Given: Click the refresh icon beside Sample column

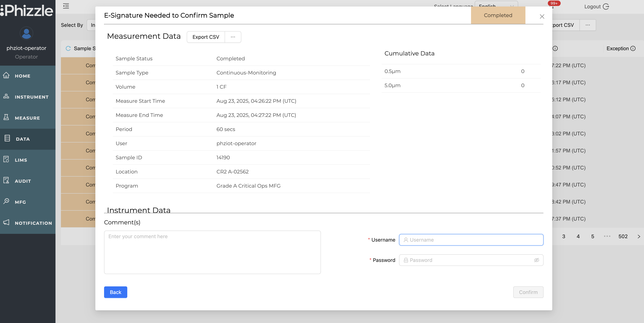Looking at the screenshot, I should click(68, 49).
